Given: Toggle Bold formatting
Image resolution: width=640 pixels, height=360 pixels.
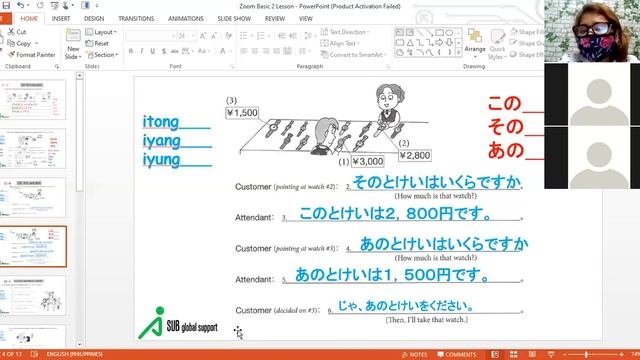Looking at the screenshot, I should [x=131, y=51].
